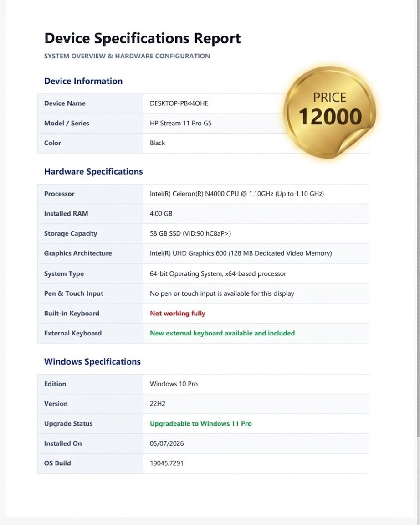Click the Windows 10 Pro edition value

174,384
